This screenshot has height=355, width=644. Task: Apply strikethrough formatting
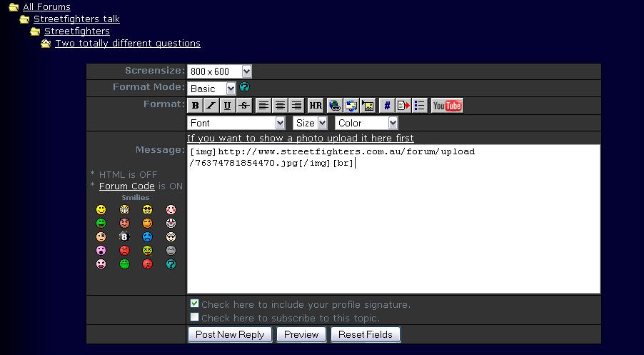[243, 106]
